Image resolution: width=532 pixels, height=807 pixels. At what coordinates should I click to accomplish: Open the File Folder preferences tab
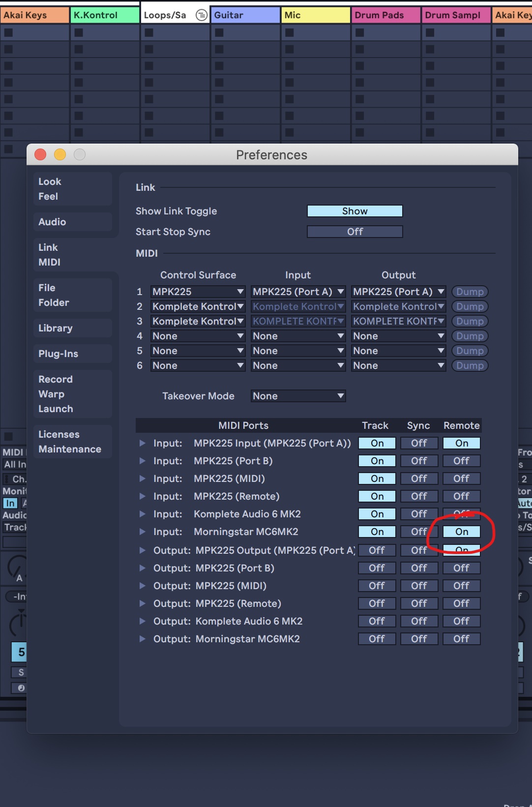tap(73, 295)
